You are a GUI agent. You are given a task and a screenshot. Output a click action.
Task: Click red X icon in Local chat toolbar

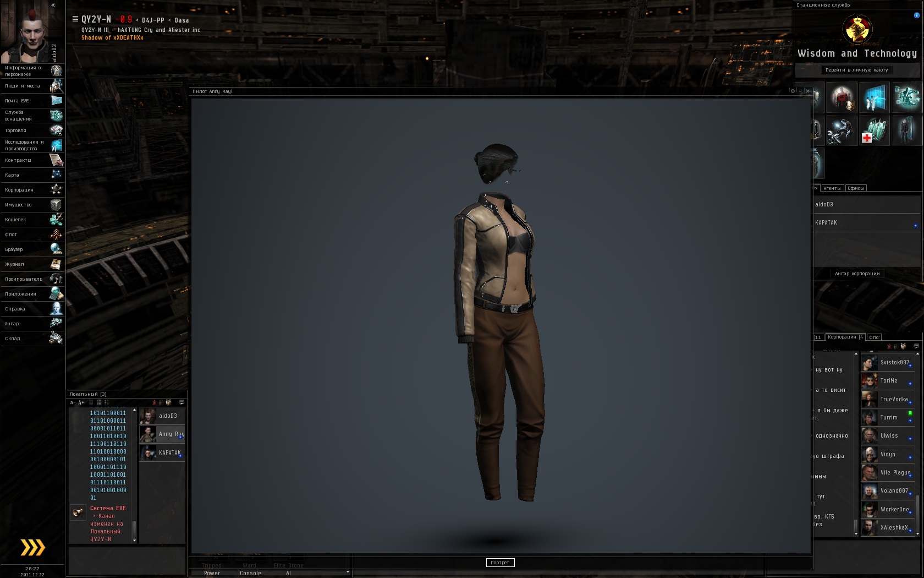pos(154,402)
